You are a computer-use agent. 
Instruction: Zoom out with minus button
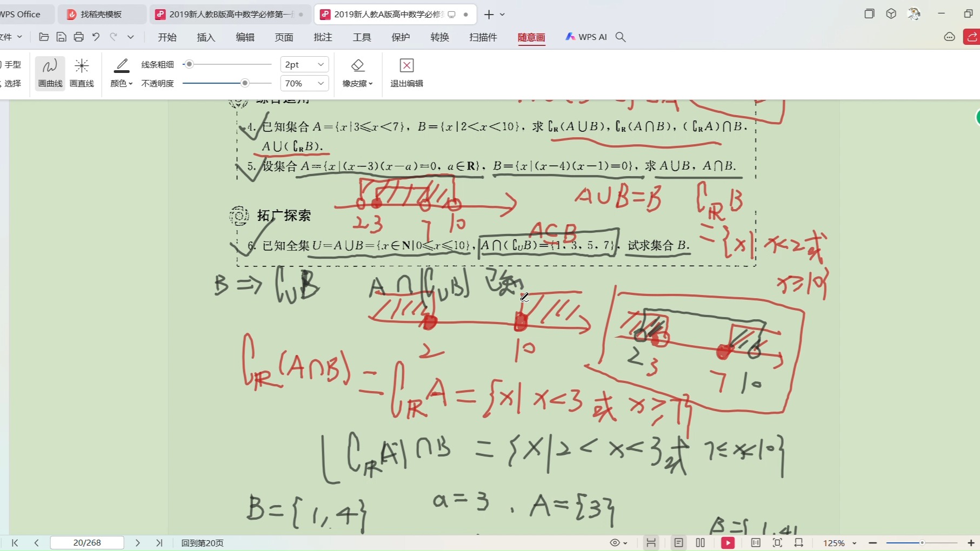click(x=873, y=543)
